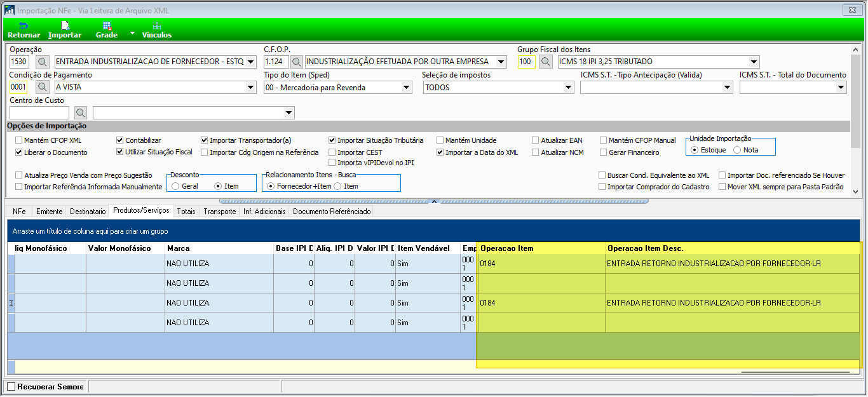
Task: Click the Vínculos toolbar icon
Action: click(x=157, y=30)
